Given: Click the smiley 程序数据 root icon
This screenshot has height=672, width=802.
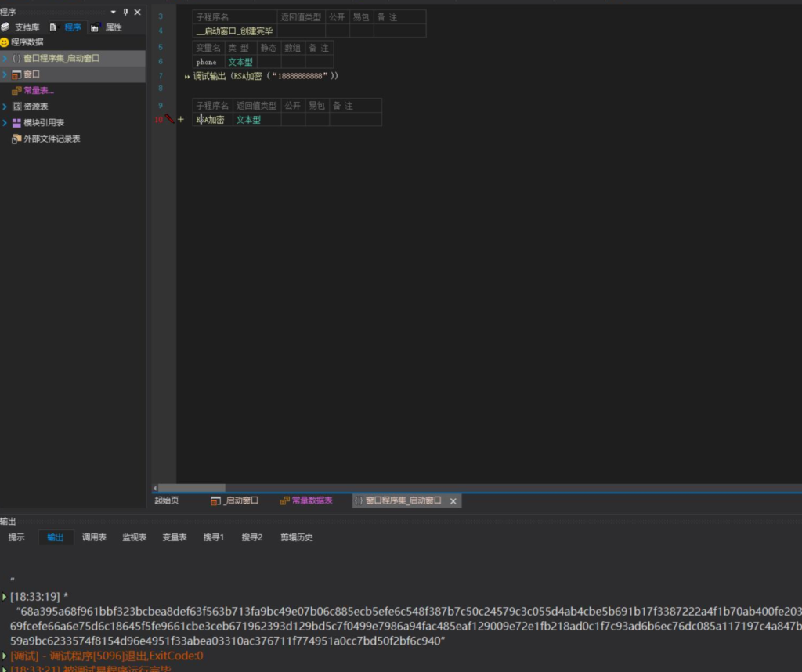Looking at the screenshot, I should pyautogui.click(x=5, y=42).
